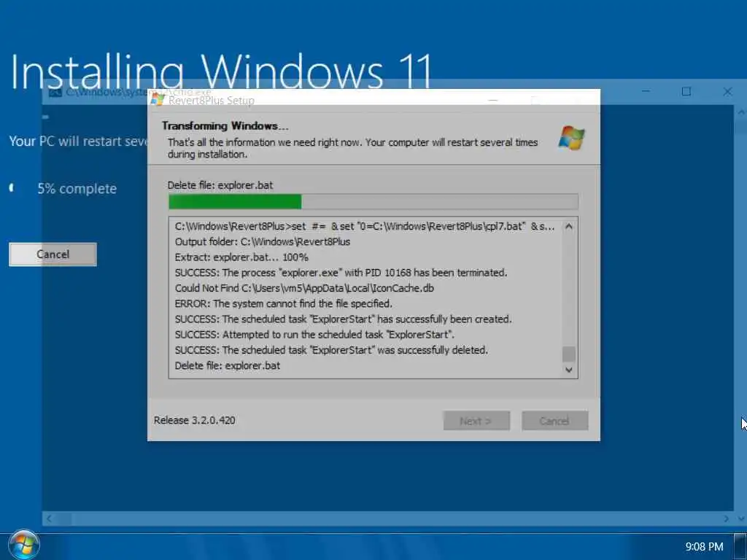Select the last log line 'Delete file: explorer.bat'
The width and height of the screenshot is (747, 560).
click(228, 366)
